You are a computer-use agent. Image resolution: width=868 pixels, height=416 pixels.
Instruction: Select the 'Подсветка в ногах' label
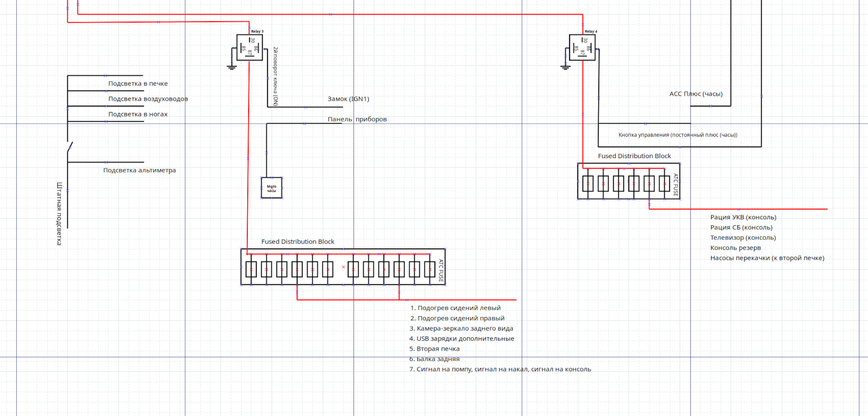point(138,114)
